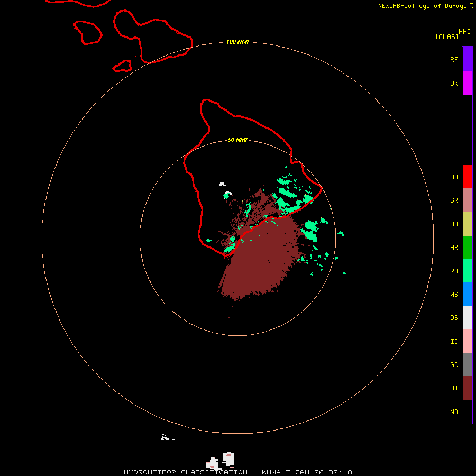Click the HHC product label
This screenshot has height=476, width=476.
pos(464,32)
